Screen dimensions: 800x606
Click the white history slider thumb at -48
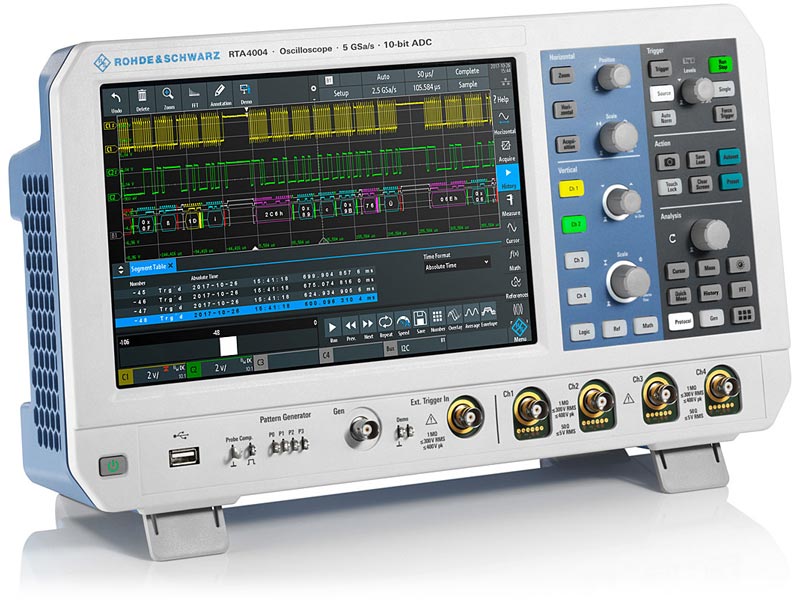tap(229, 346)
